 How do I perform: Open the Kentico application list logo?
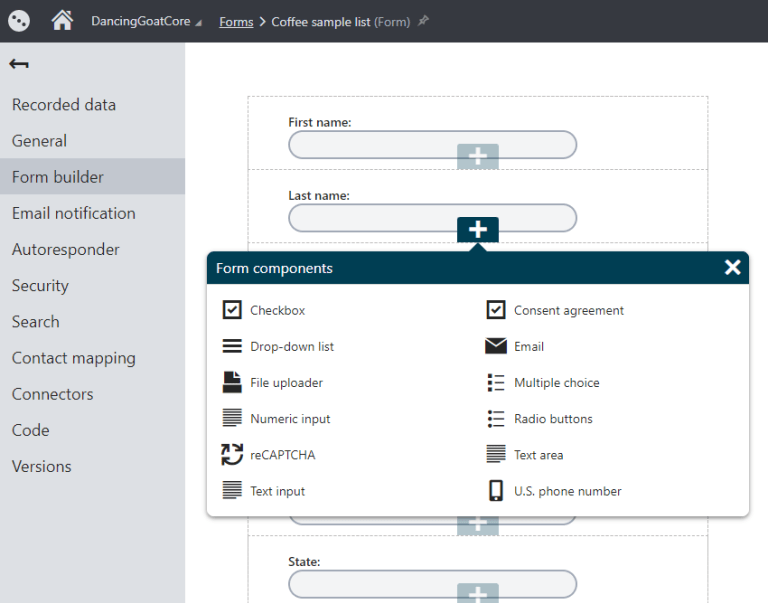point(19,21)
